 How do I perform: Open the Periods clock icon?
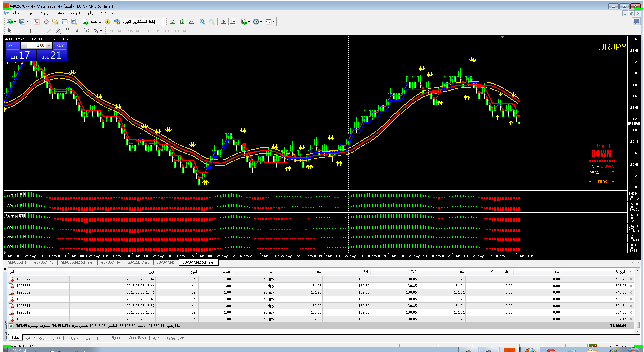point(256,22)
